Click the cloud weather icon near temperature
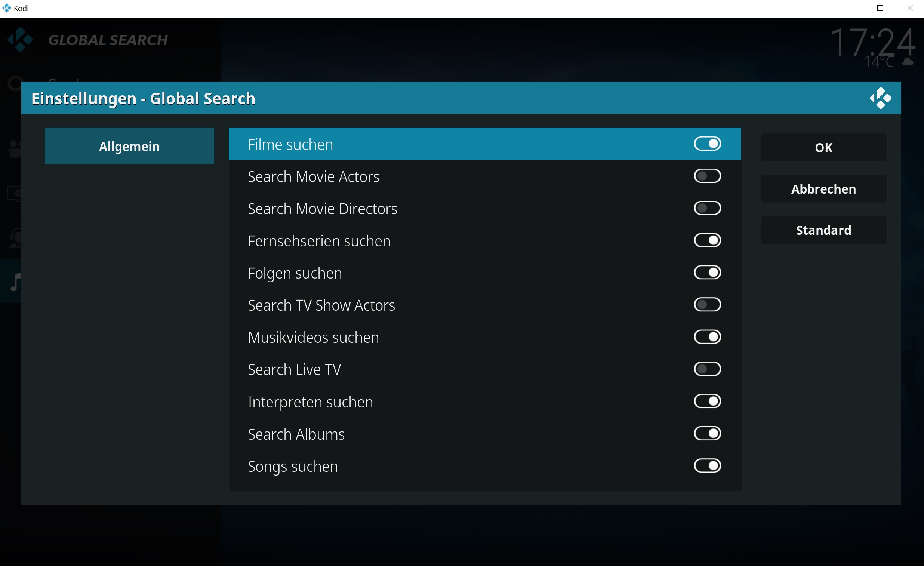 tap(908, 62)
